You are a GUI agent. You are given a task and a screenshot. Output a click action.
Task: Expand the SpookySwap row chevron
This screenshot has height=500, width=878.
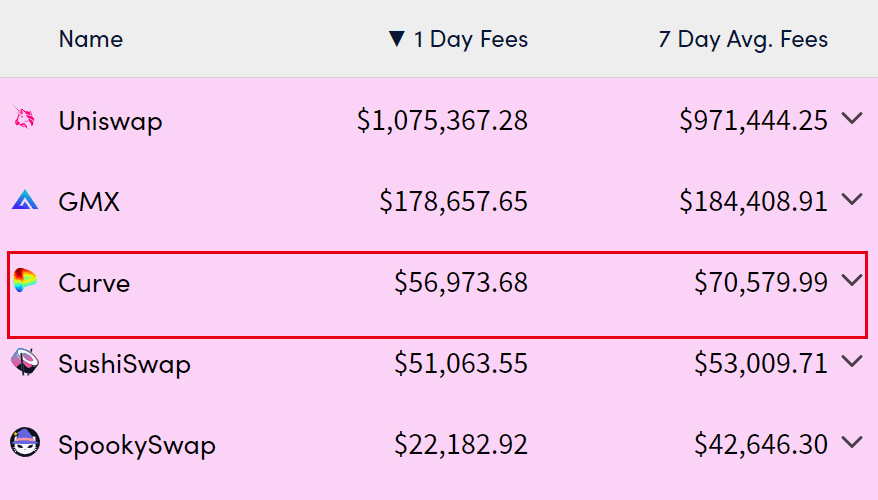point(852,442)
